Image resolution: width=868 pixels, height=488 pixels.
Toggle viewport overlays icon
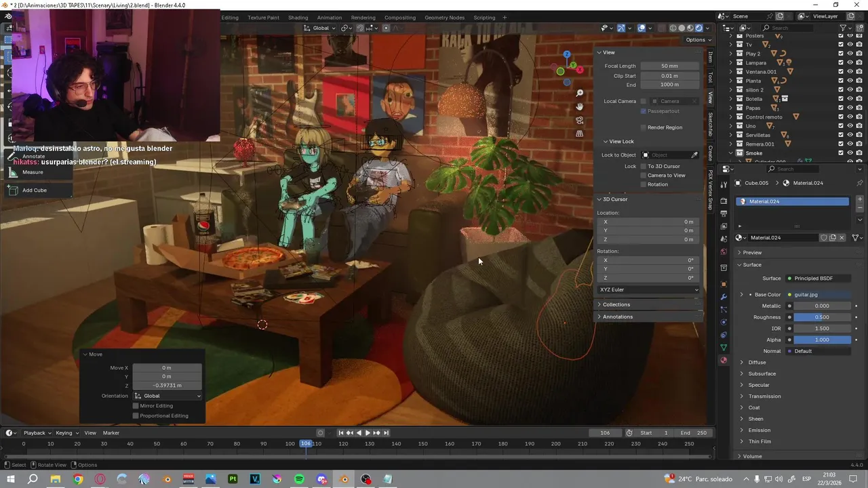click(x=642, y=28)
